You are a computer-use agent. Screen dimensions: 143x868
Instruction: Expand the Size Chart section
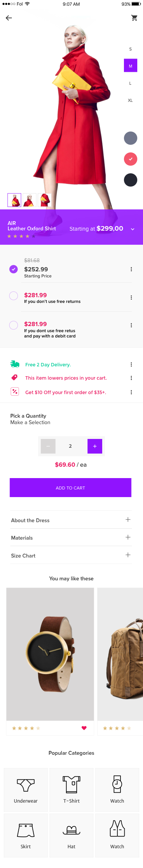point(71,555)
